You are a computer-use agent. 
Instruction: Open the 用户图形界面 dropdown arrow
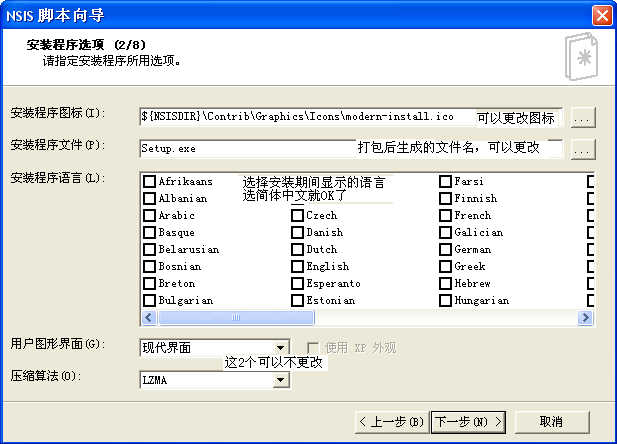(x=281, y=348)
